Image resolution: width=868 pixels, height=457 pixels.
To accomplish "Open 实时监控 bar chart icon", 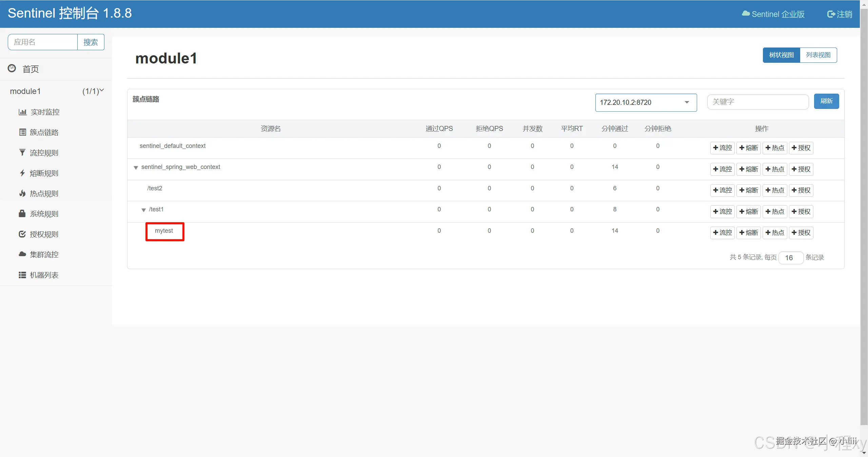I will [x=22, y=112].
